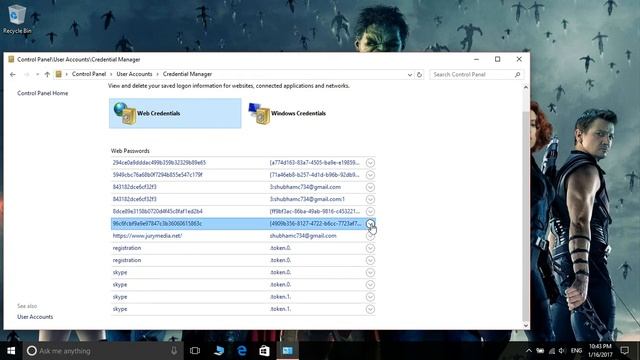Select the https://www.jurymedia.net/ row text

(x=147, y=236)
